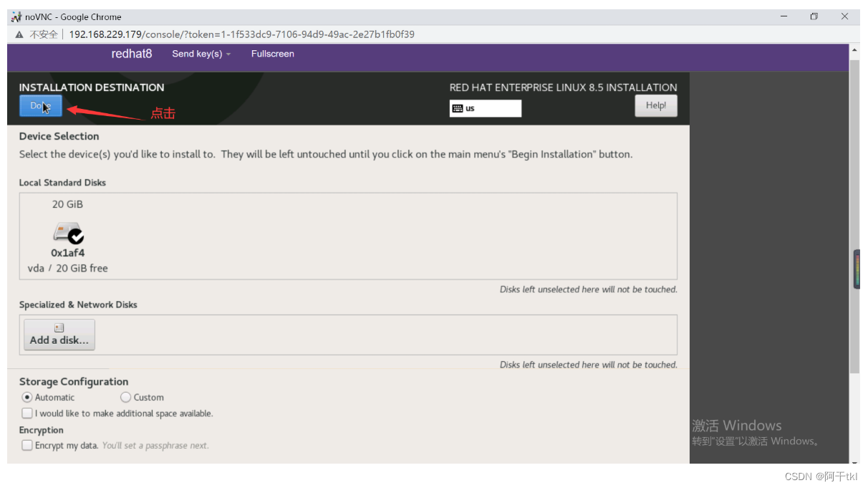Open the Help! button
Screen dimensions: 868x488
click(656, 106)
